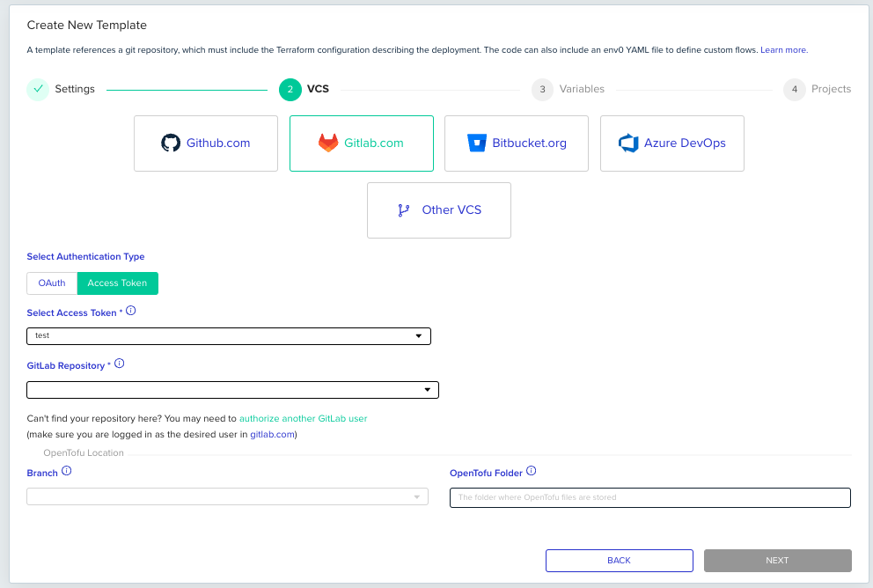Click the step 4 Projects circle
Screen dimensions: 873x588
point(795,90)
